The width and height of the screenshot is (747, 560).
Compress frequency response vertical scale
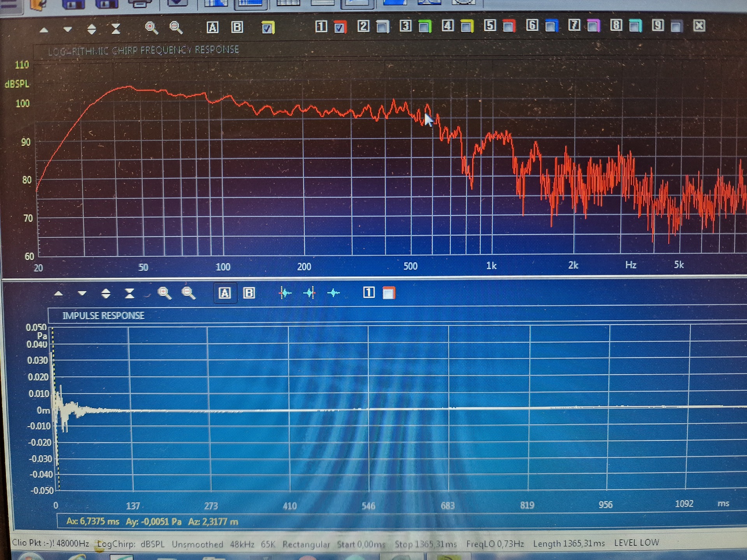click(116, 29)
